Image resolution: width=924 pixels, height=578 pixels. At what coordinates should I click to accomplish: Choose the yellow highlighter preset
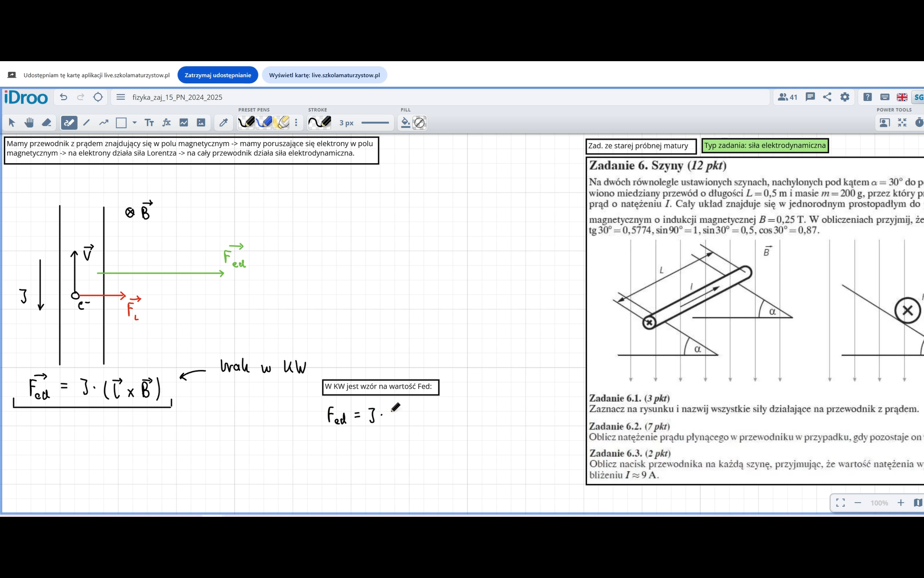click(x=282, y=123)
